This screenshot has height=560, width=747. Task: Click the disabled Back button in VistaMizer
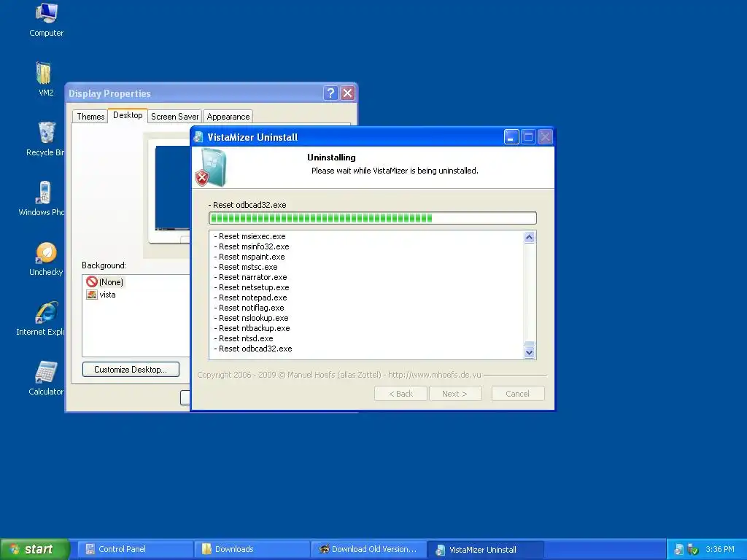pos(400,394)
